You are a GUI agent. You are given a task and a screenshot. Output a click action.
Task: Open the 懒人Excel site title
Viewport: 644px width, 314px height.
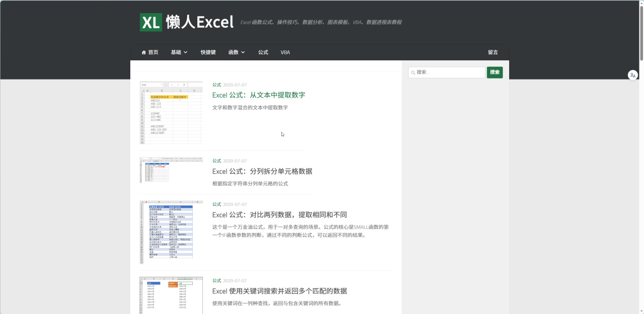tap(200, 22)
